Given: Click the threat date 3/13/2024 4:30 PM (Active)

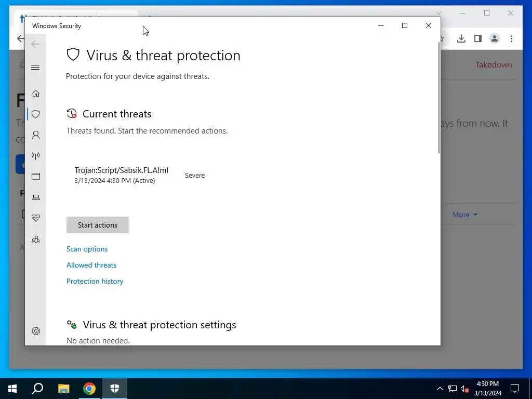Looking at the screenshot, I should (115, 180).
